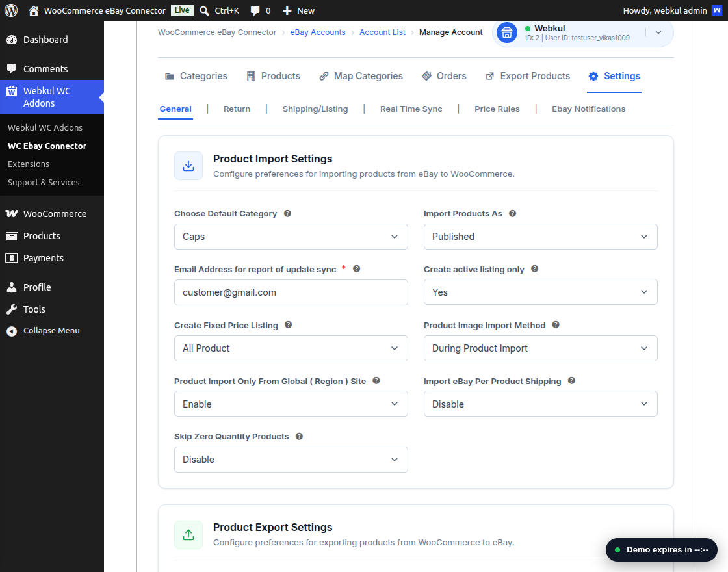728x572 pixels.
Task: Open the Price Rules sub-tab
Action: point(497,109)
